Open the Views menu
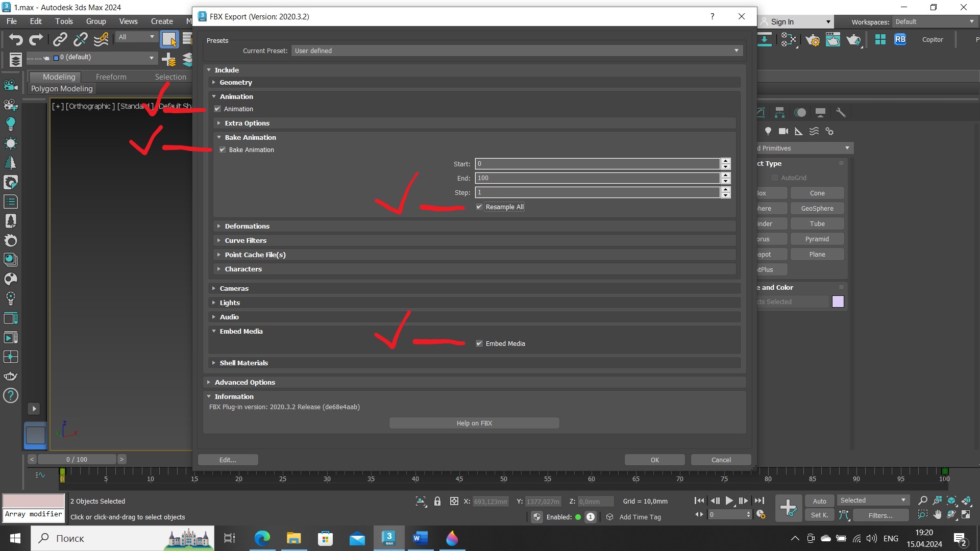980x551 pixels. [x=128, y=21]
